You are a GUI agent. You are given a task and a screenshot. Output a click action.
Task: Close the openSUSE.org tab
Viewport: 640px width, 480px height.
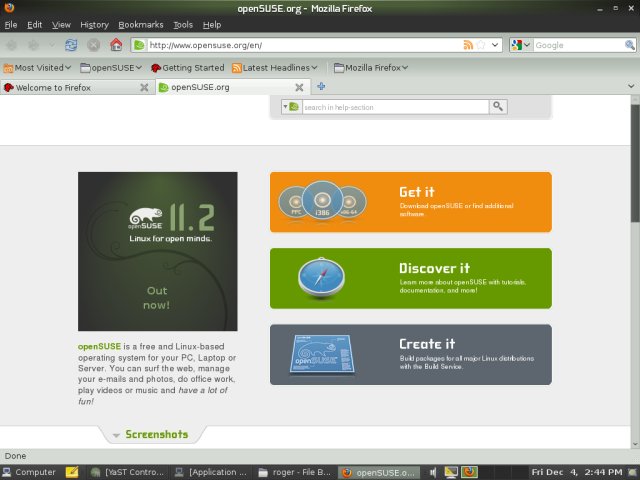click(299, 87)
